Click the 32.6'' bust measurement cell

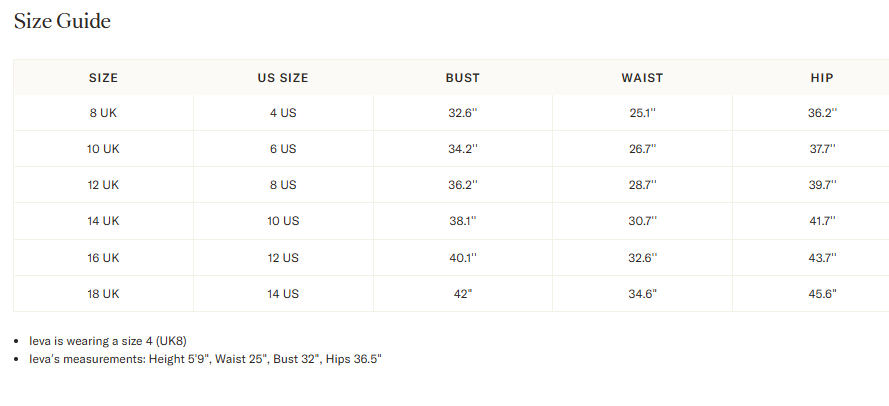coord(463,113)
